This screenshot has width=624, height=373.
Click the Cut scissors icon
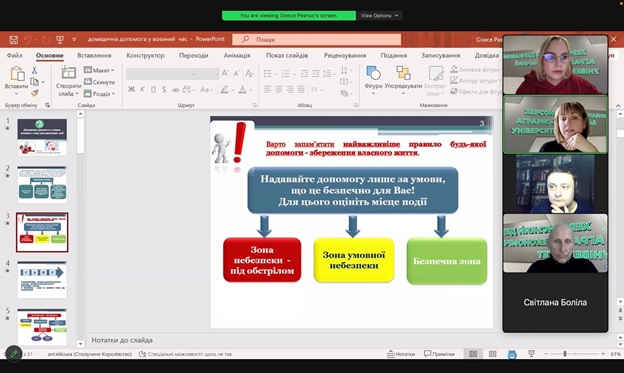(x=34, y=70)
